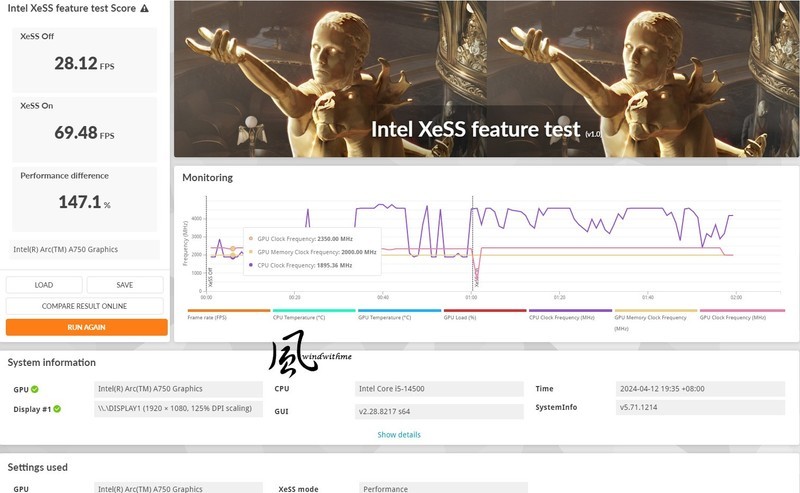The width and height of the screenshot is (800, 493).
Task: Open COMPARE RESULT ONLINE
Action: (85, 306)
